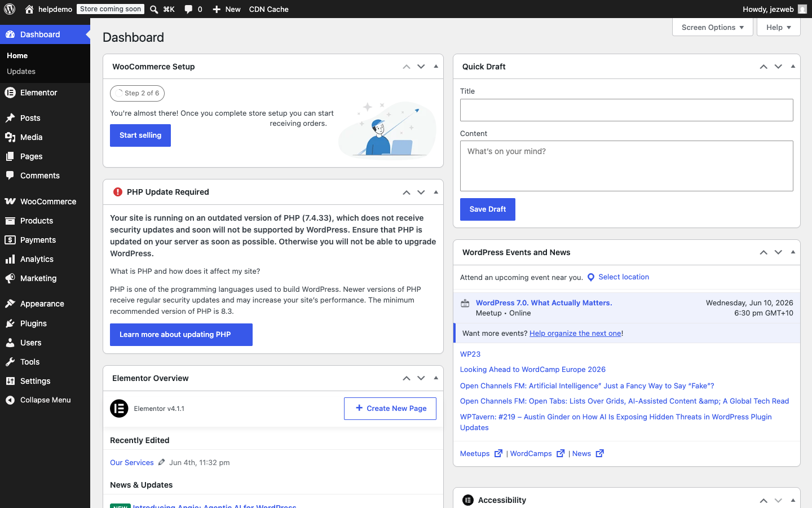Image resolution: width=812 pixels, height=508 pixels.
Task: Click the Tools wrench icon
Action: coord(10,362)
